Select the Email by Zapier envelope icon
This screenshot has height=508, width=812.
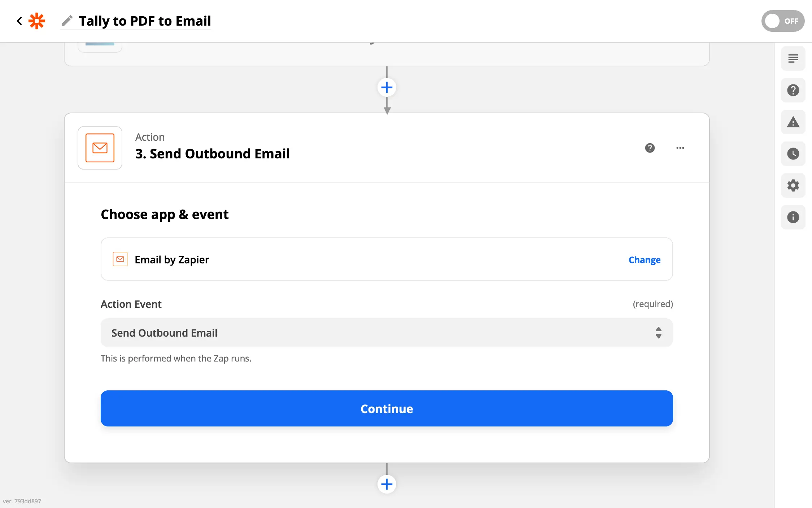click(120, 259)
